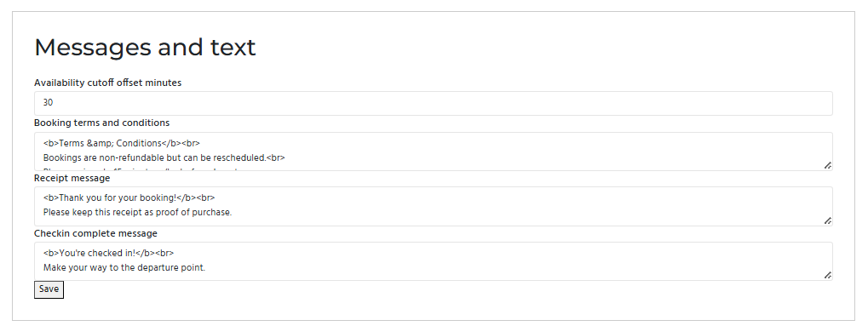Click the Save button
868x326 pixels.
click(x=49, y=289)
